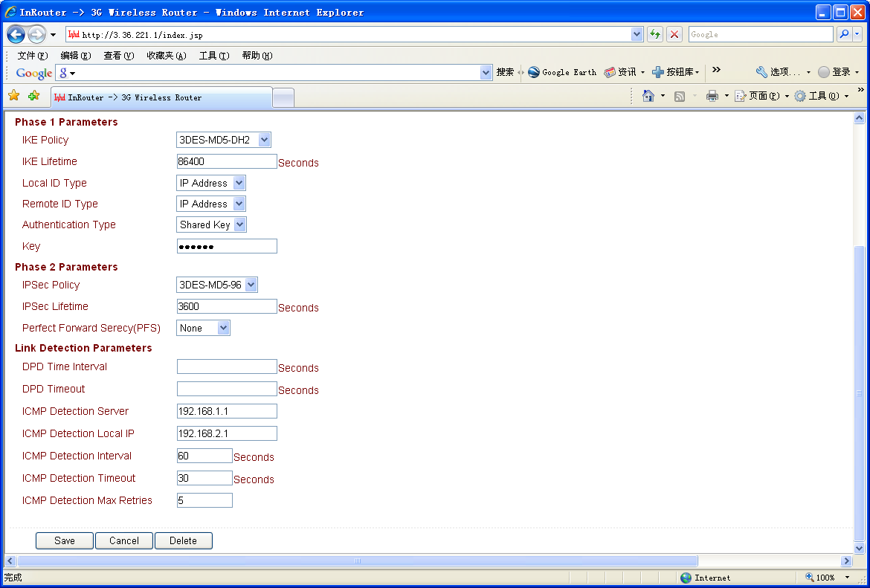Launch Google Earth from the toolbar
The image size is (870, 588).
pyautogui.click(x=562, y=72)
